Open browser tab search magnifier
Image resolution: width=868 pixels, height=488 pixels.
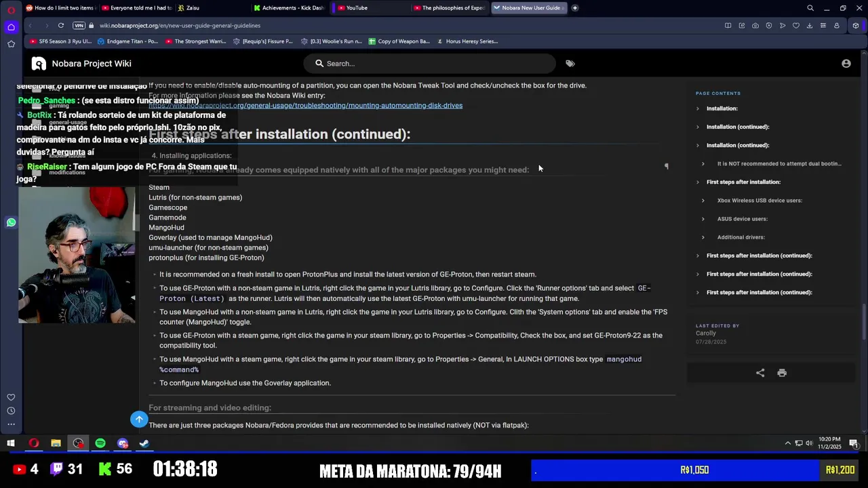coord(810,8)
